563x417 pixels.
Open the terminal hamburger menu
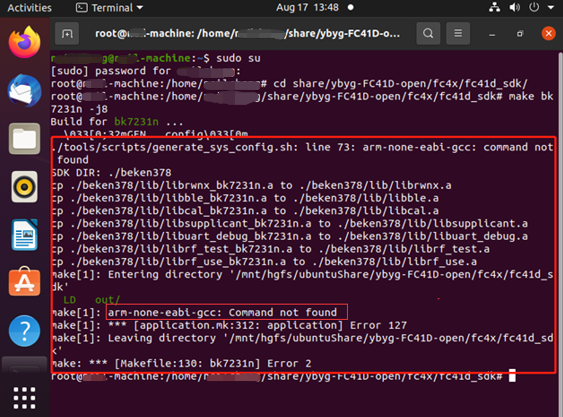(x=458, y=33)
